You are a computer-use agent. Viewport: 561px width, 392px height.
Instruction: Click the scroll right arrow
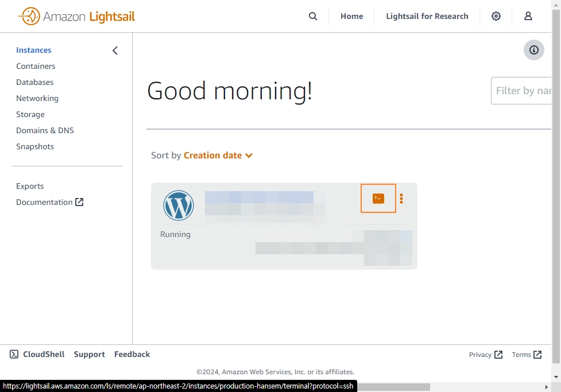(546, 387)
